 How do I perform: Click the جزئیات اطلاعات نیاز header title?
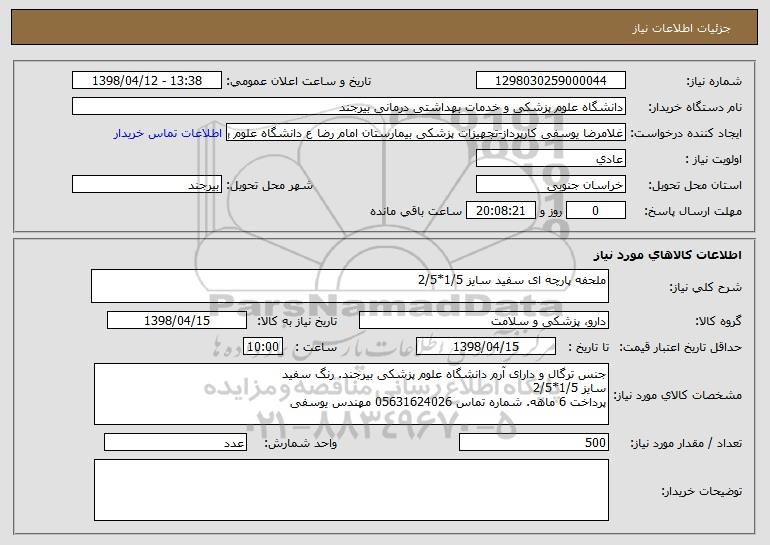(681, 28)
